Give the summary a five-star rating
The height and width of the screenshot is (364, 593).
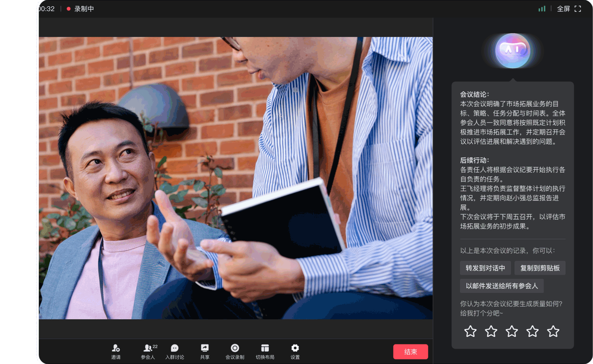tap(553, 331)
